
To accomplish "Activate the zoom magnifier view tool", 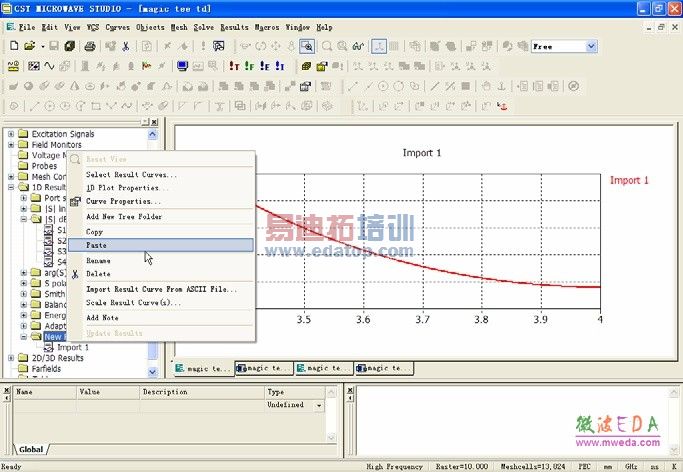I will (307, 46).
